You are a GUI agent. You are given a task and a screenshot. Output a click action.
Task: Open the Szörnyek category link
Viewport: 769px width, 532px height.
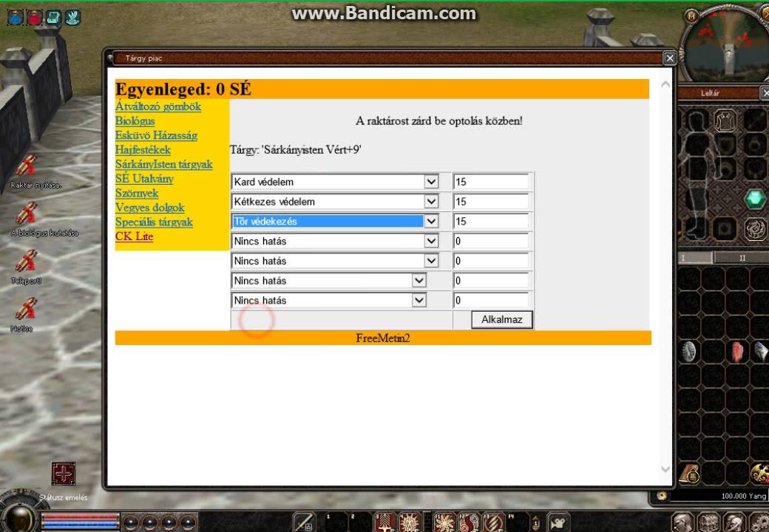137,193
